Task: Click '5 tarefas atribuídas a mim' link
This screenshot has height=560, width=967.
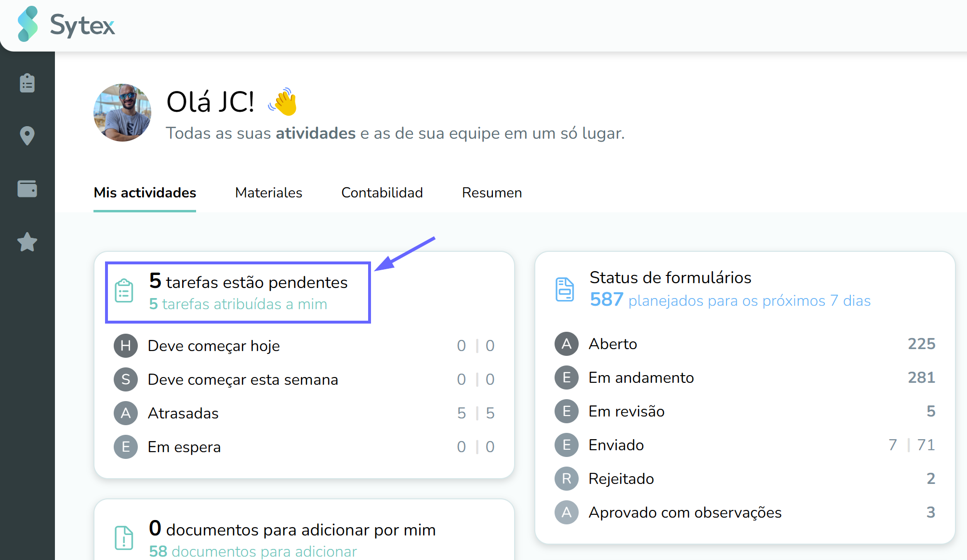Action: pos(238,304)
